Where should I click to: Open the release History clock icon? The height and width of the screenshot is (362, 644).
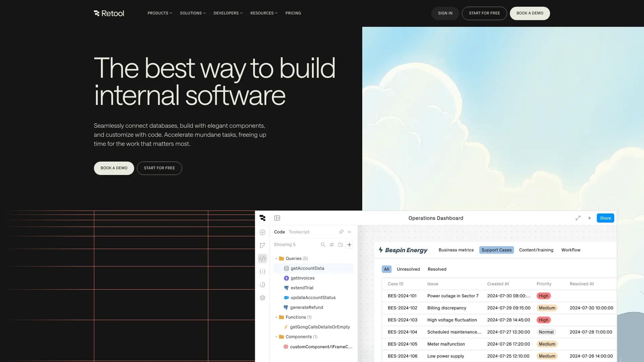[x=262, y=285]
